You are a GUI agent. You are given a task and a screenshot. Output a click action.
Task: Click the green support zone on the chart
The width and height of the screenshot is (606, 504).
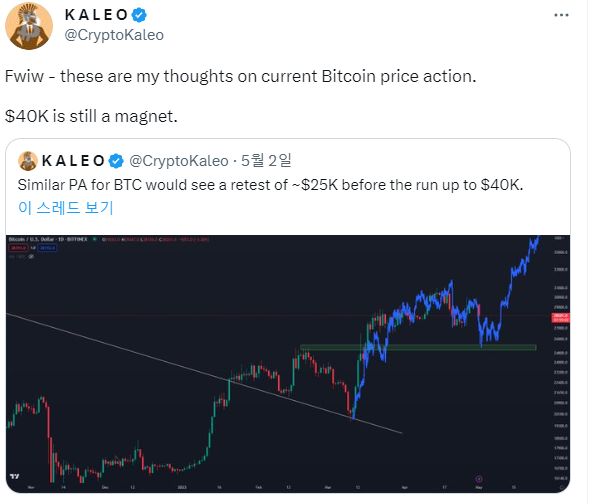tap(418, 347)
